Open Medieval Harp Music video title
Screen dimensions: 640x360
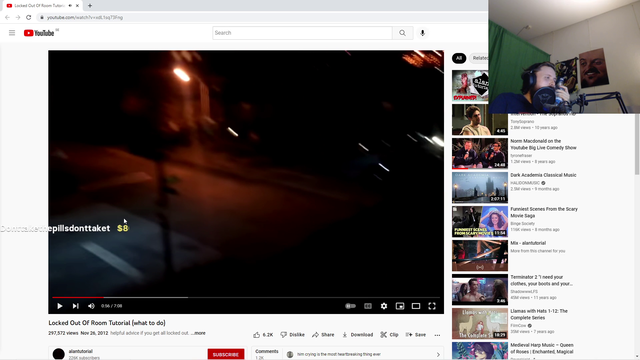(542, 348)
